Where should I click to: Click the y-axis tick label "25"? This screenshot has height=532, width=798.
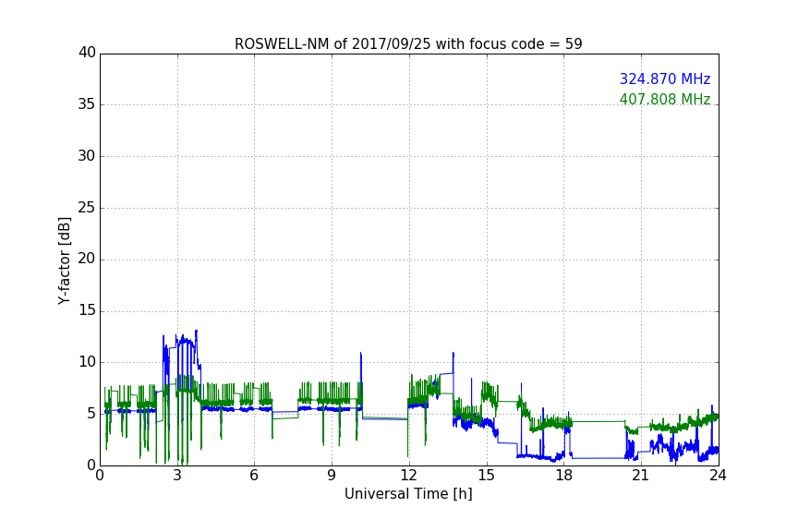click(87, 208)
